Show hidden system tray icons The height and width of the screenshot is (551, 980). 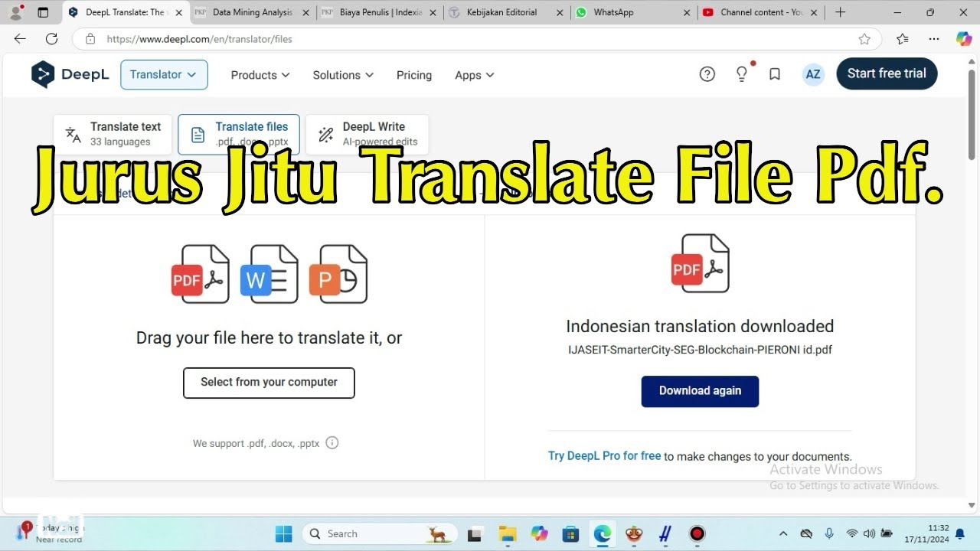point(783,533)
